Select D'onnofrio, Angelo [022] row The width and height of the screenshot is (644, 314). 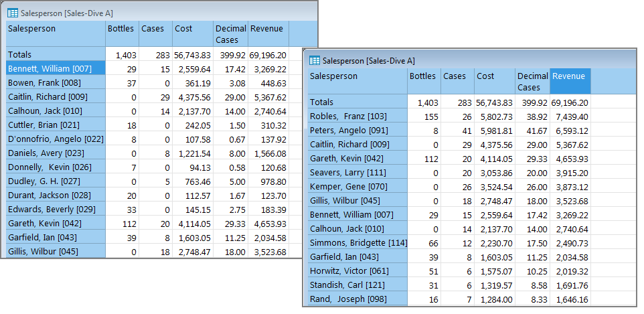tap(56, 139)
